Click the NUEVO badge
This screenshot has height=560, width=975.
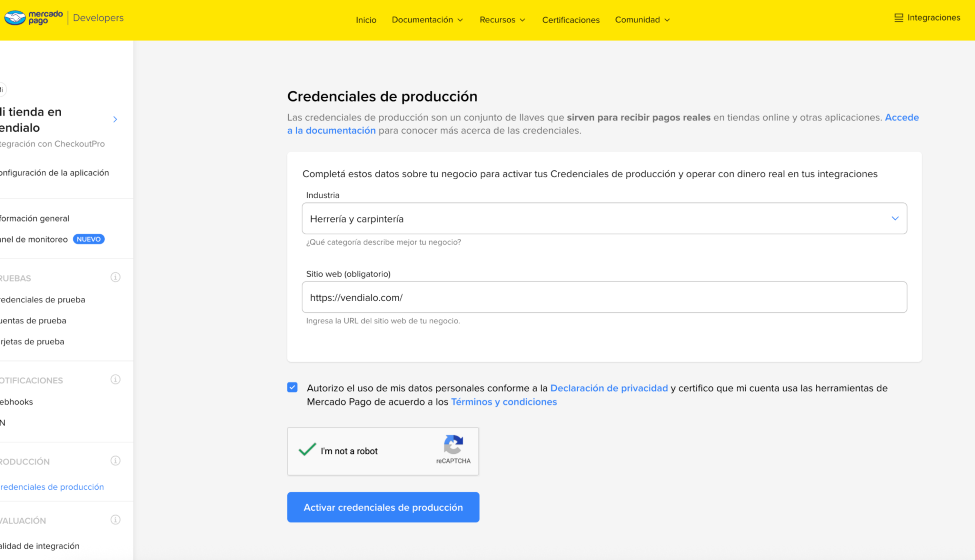tap(89, 239)
